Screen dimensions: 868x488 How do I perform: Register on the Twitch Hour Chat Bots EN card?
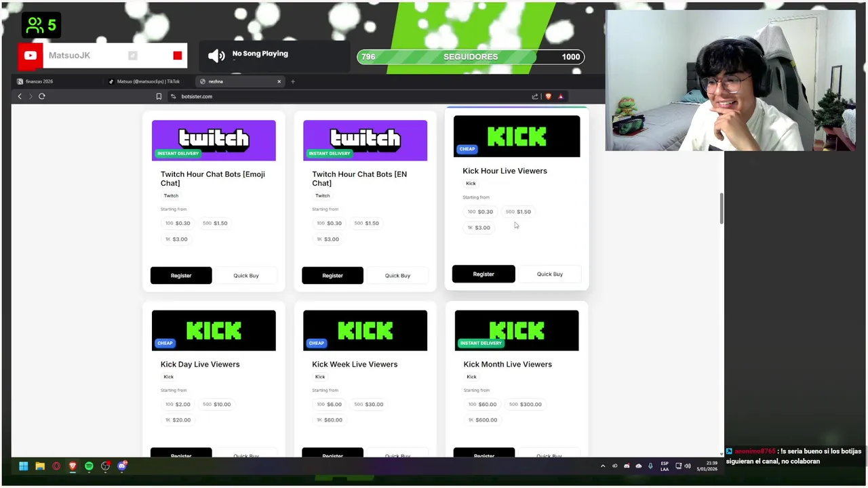click(332, 275)
